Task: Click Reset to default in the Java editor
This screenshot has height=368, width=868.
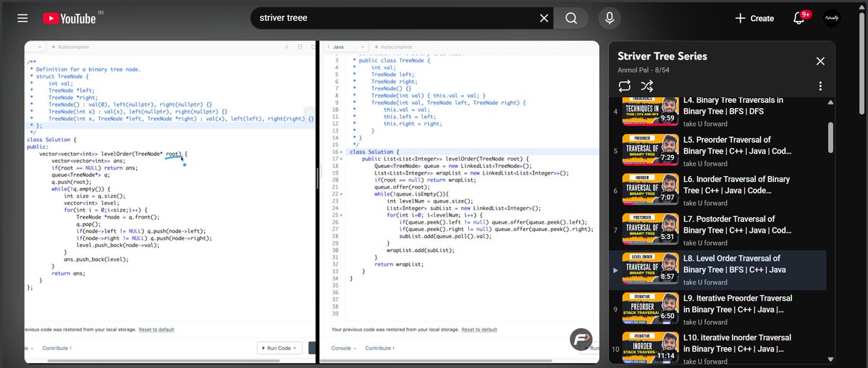Action: (479, 329)
